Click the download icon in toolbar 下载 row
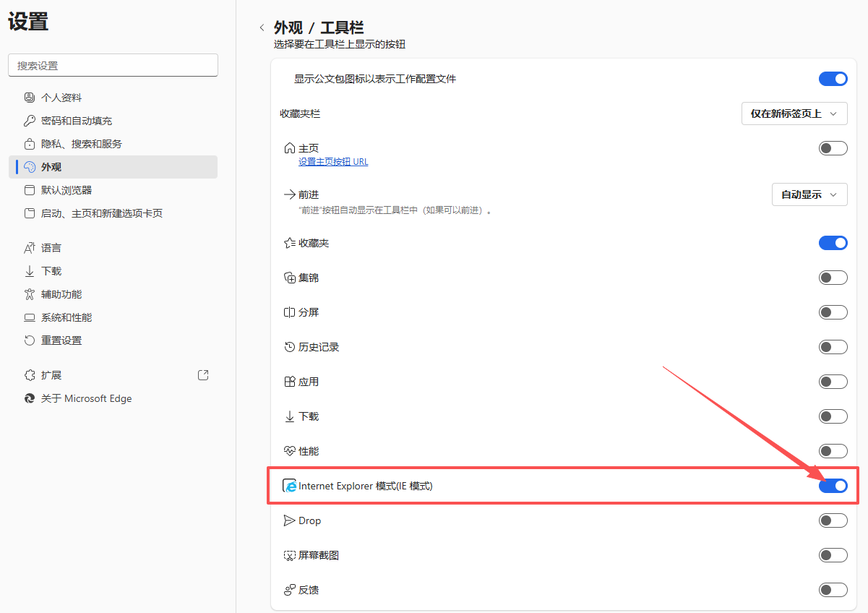Viewport: 868px width, 613px height. point(290,416)
